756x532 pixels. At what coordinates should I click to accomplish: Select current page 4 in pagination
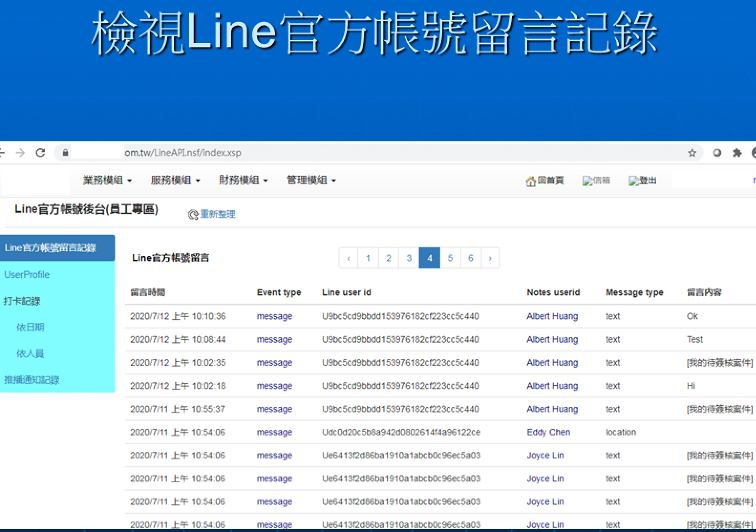click(430, 258)
